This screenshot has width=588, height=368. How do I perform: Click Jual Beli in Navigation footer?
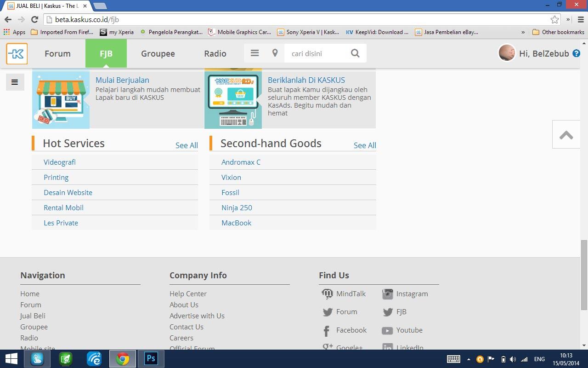click(x=33, y=316)
